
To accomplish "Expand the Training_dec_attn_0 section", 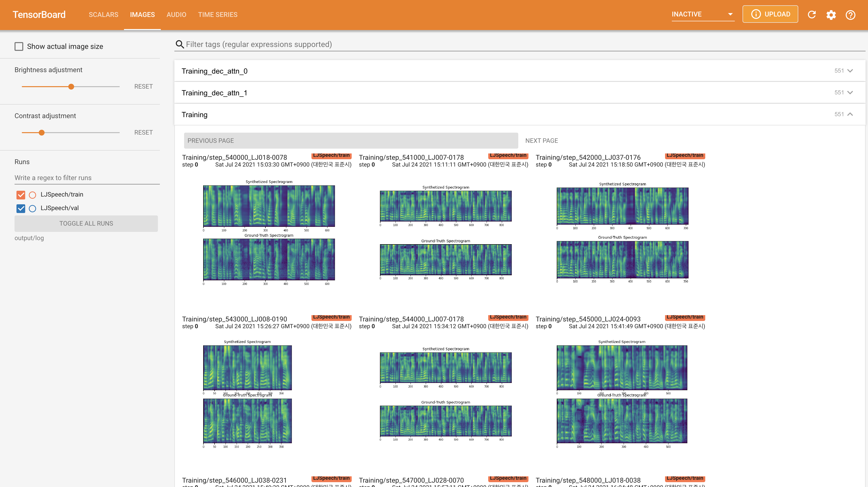I will pyautogui.click(x=850, y=71).
